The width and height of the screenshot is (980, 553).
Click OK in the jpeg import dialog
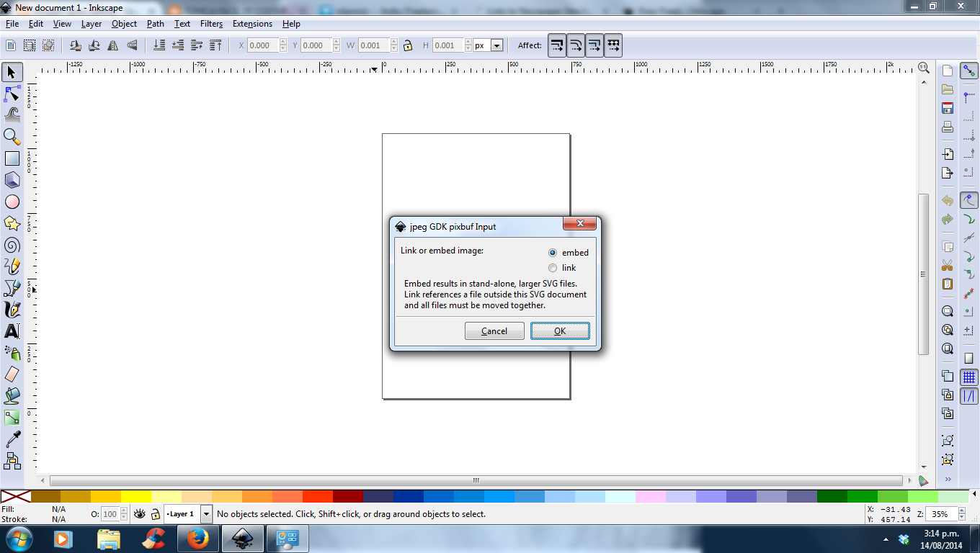pyautogui.click(x=560, y=331)
